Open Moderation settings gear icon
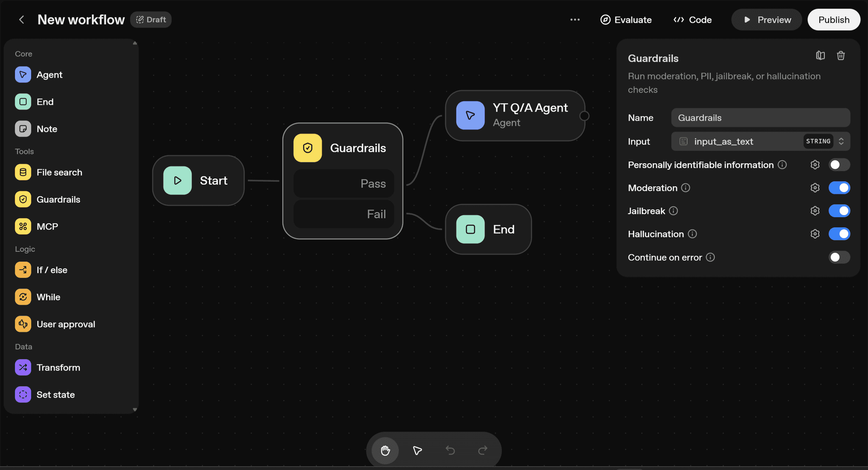The image size is (868, 470). point(815,188)
